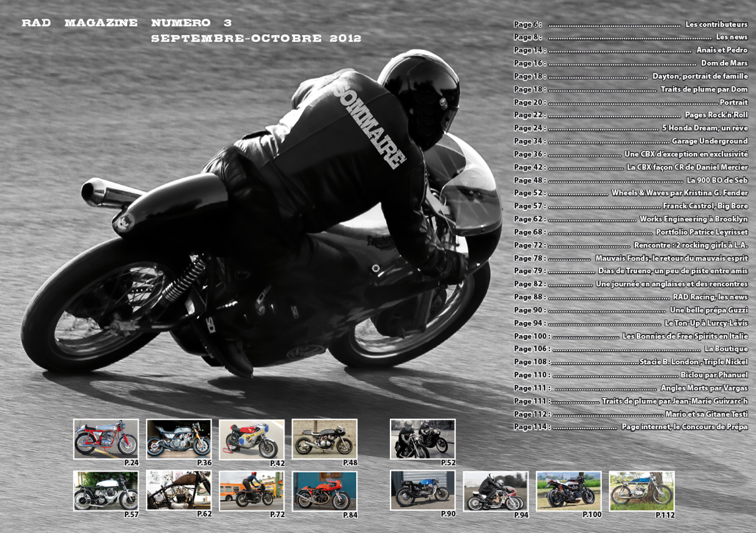Click the thumbnail labeled P.90
Viewport: 756px width, 533px height.
click(422, 491)
